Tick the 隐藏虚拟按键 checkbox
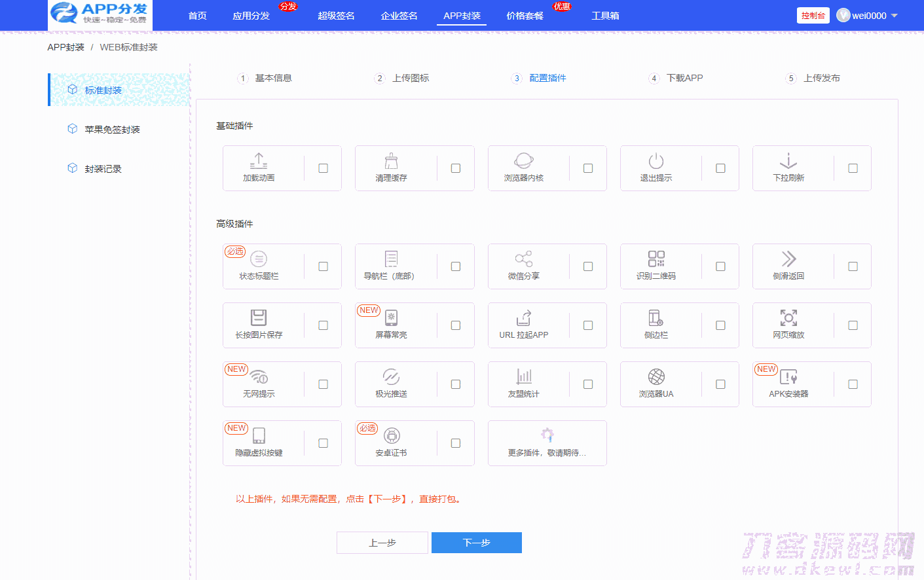 point(323,443)
